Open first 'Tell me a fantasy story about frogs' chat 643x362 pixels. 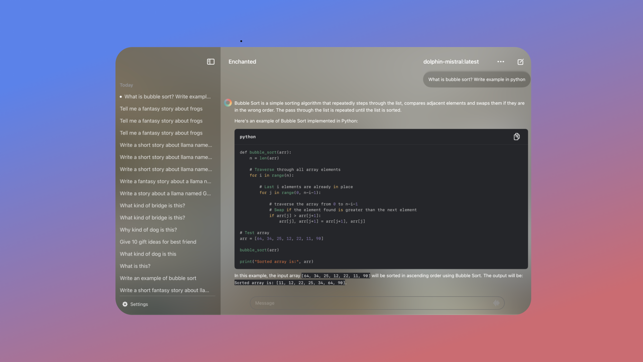click(161, 109)
